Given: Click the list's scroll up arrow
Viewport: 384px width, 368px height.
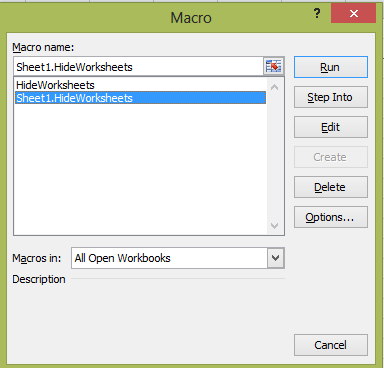Looking at the screenshot, I should click(274, 87).
